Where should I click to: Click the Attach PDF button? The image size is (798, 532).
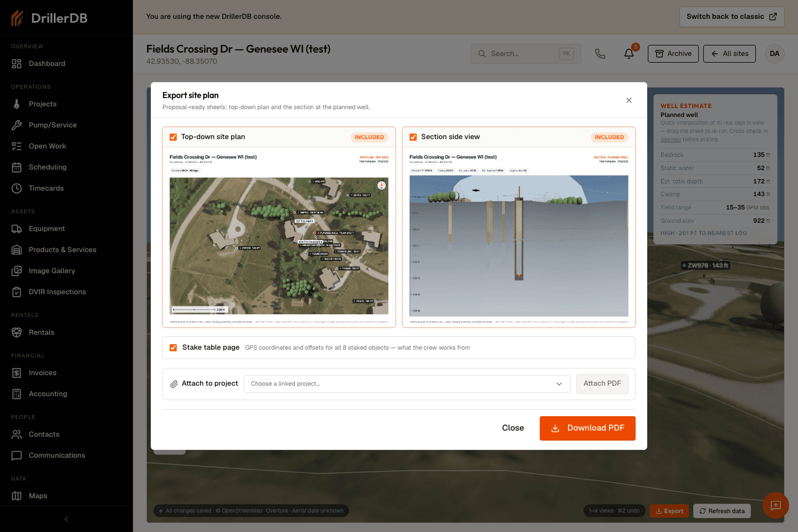point(602,383)
